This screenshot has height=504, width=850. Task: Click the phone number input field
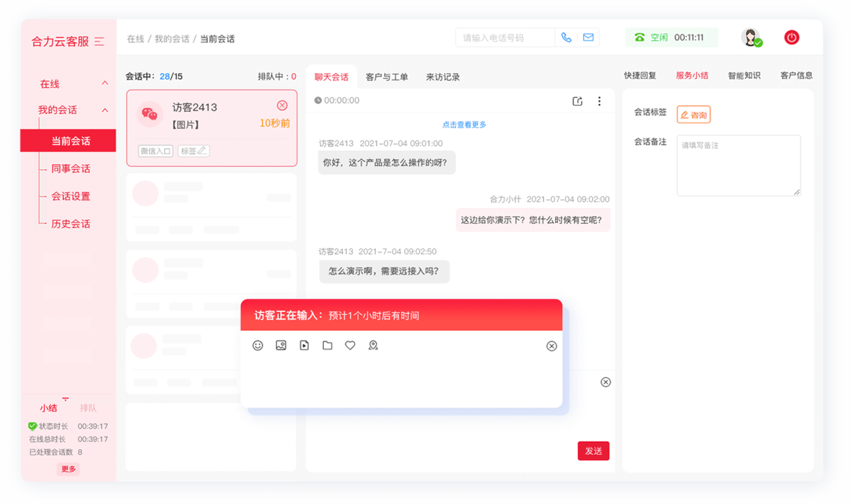click(x=503, y=37)
